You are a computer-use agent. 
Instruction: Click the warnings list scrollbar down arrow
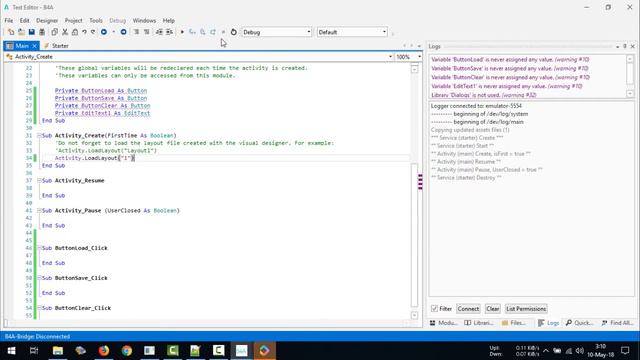pyautogui.click(x=630, y=94)
